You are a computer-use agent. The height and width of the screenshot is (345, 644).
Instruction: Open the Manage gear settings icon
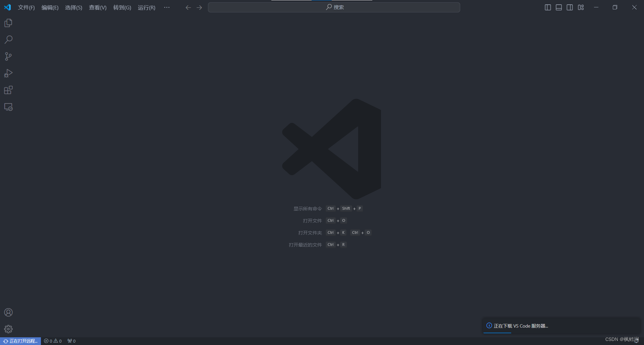(8, 329)
